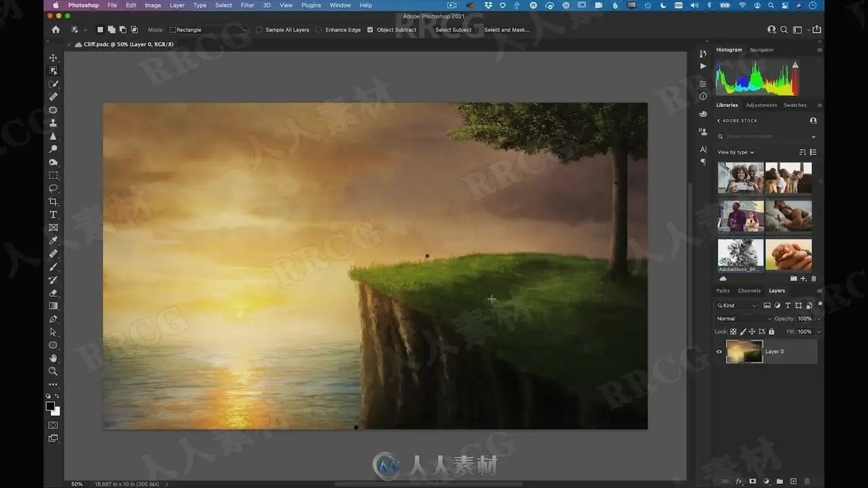This screenshot has width=868, height=488.
Task: Open the Opacity slider dropdown
Action: point(818,319)
